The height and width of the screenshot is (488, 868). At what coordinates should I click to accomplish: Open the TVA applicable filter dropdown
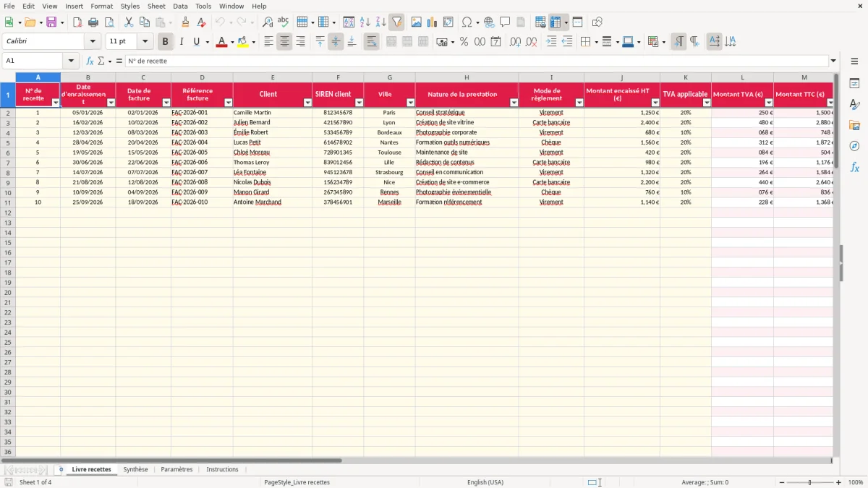tap(707, 103)
